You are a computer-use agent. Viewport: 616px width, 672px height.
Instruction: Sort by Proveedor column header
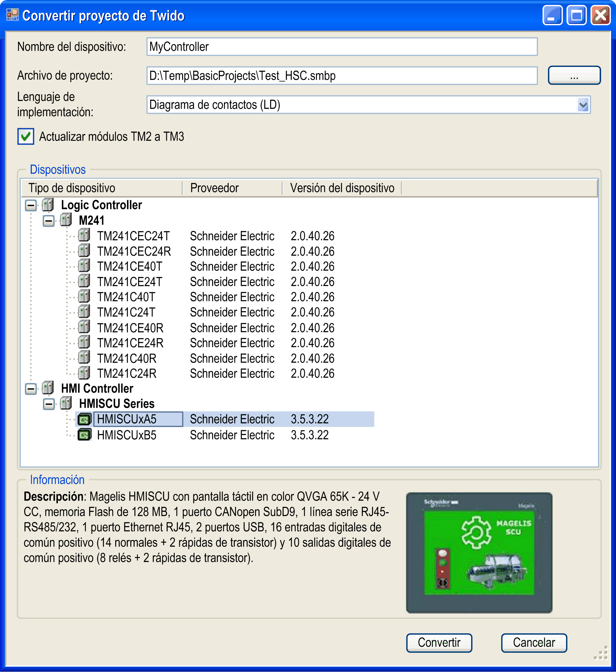(232, 188)
